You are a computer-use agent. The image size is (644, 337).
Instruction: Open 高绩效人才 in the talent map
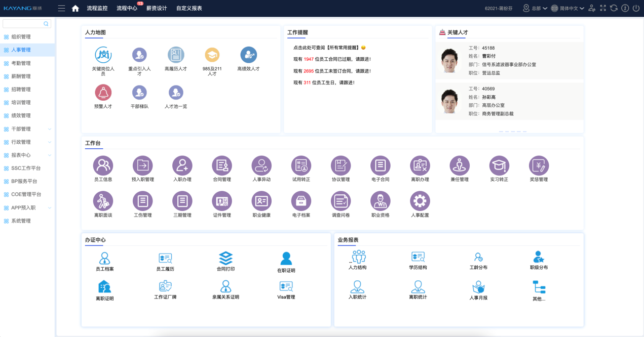(x=248, y=55)
